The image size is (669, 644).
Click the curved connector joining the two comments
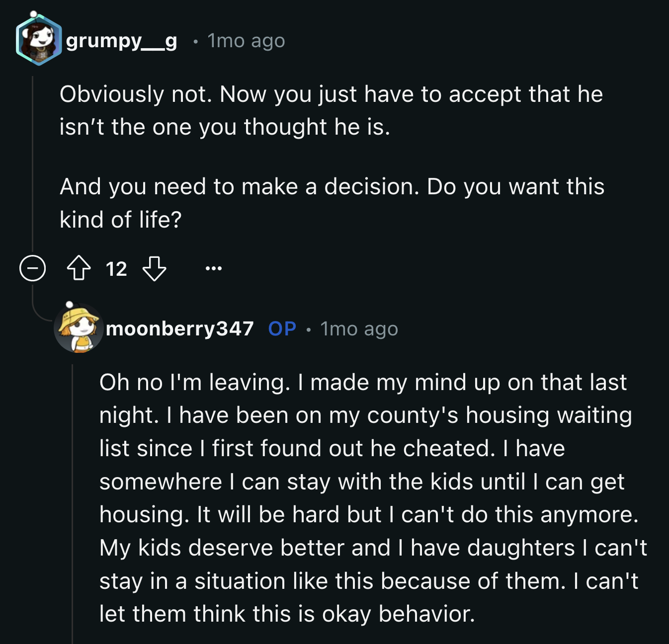tap(39, 313)
